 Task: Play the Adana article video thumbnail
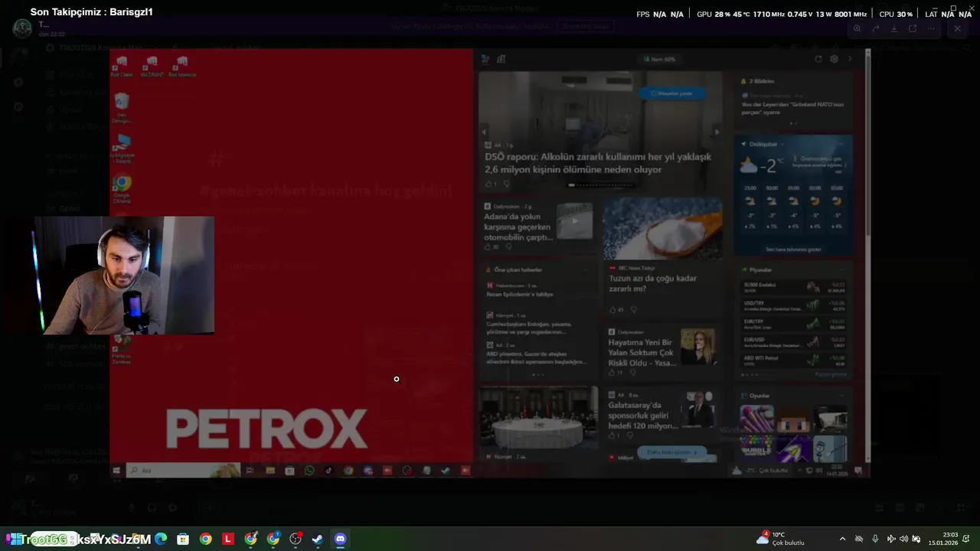[x=574, y=222]
